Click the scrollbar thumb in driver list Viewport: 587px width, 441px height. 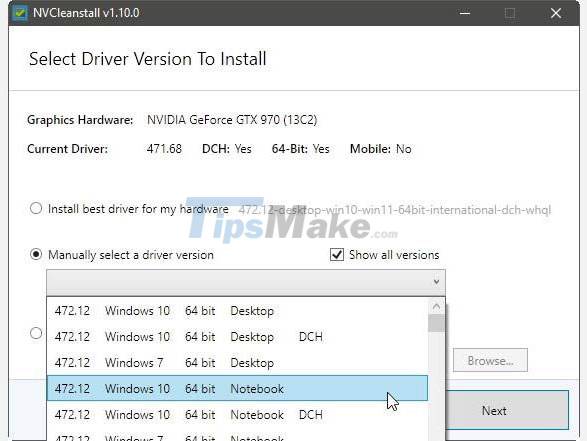(436, 323)
